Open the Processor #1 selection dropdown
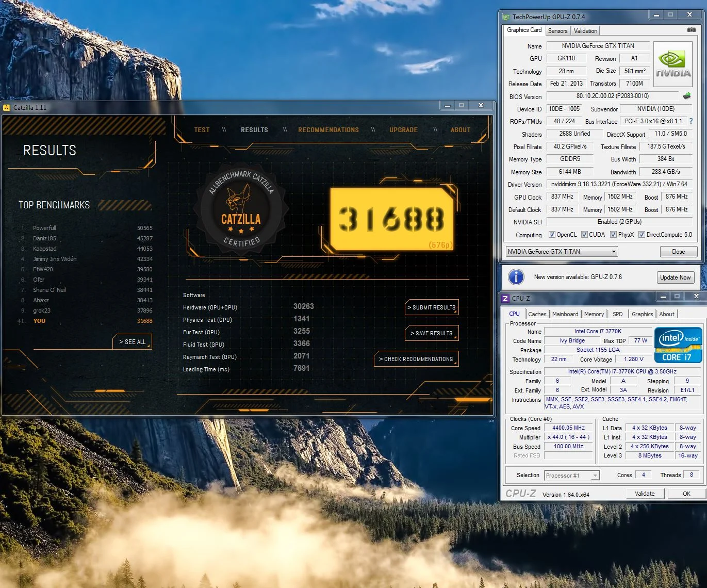Screen dimensions: 707x588 pyautogui.click(x=572, y=476)
